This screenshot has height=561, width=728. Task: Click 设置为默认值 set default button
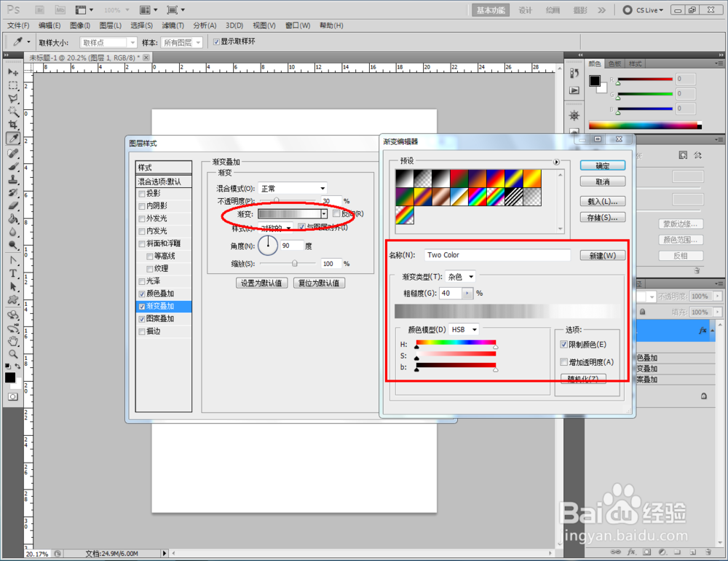(x=261, y=283)
